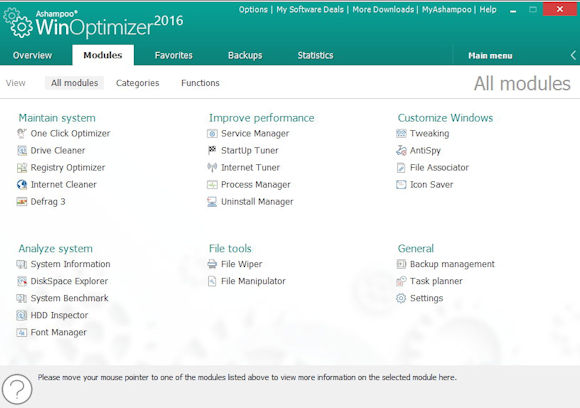Open DiskSpace Explorer by its label
The width and height of the screenshot is (580, 408).
69,281
